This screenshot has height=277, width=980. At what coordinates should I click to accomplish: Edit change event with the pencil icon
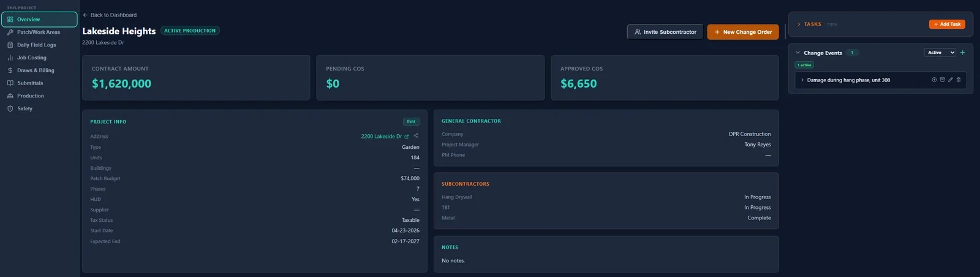tap(951, 80)
